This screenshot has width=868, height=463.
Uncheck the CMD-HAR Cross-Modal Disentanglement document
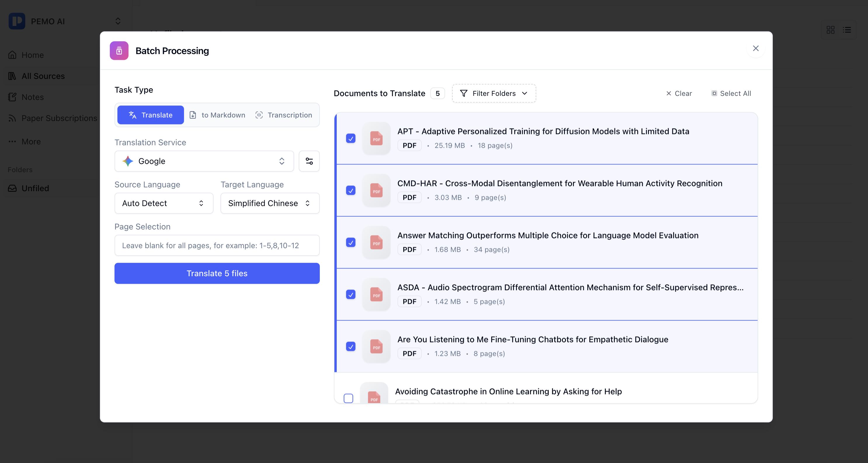pos(351,190)
